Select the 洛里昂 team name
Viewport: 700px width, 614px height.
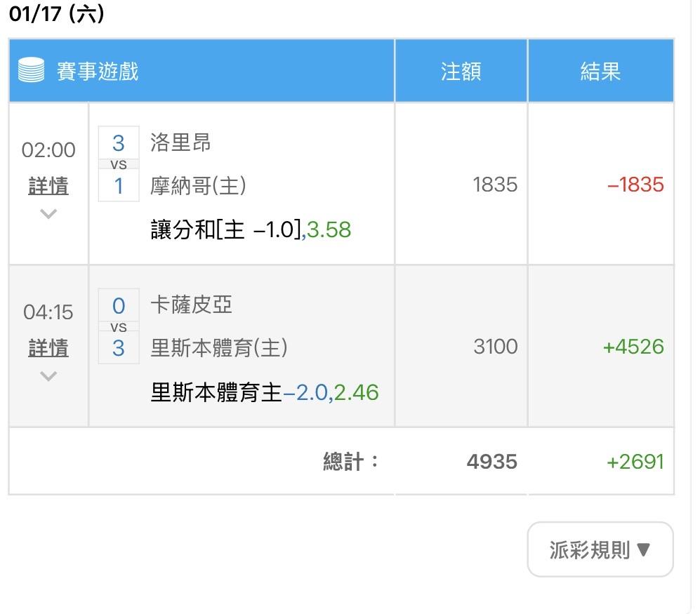pyautogui.click(x=180, y=143)
